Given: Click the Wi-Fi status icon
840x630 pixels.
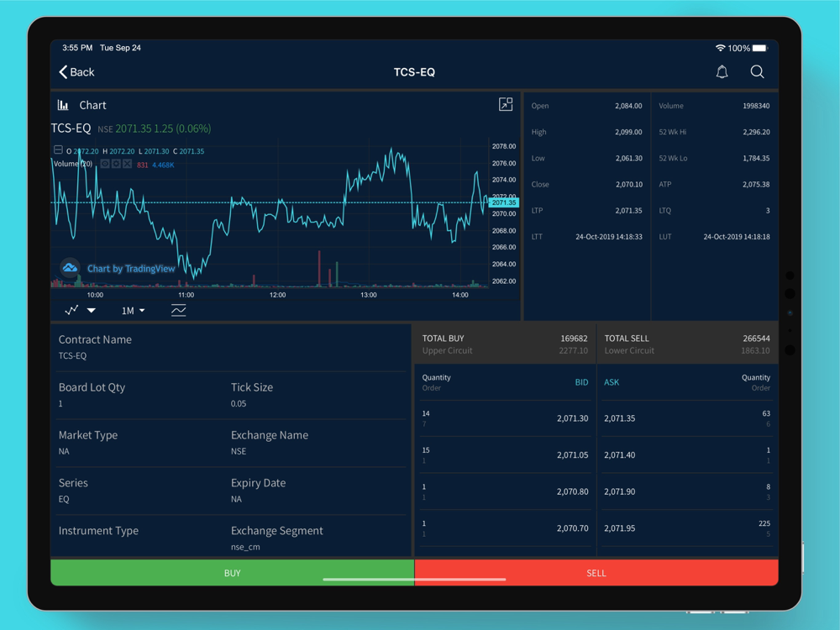Looking at the screenshot, I should [x=720, y=48].
